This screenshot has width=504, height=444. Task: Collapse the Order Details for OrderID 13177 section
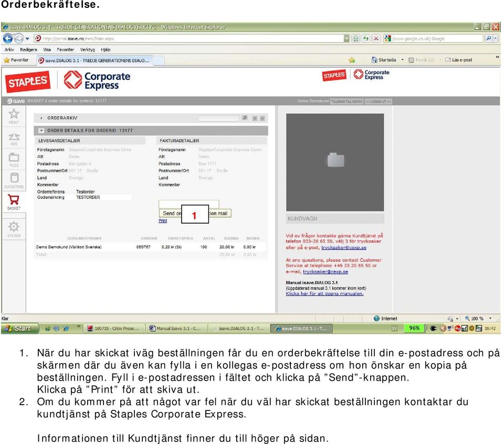[41, 131]
